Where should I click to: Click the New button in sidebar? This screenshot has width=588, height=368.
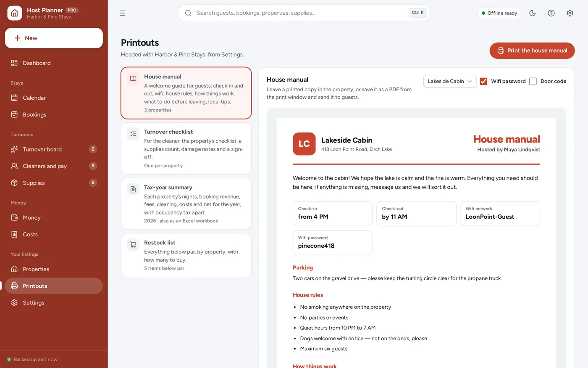(x=54, y=38)
